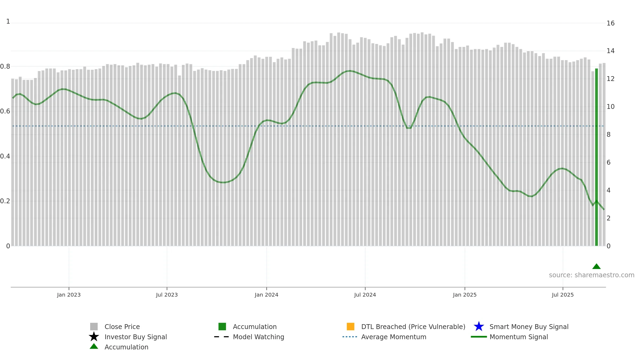Viewport: 644px width, 362px height.
Task: Click the Jan 2024 axis label
Action: click(x=266, y=295)
